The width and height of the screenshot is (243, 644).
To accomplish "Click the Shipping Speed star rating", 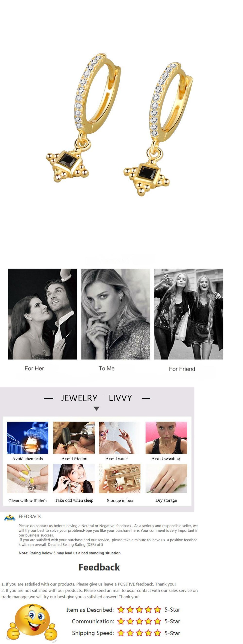I will (x=139, y=633).
